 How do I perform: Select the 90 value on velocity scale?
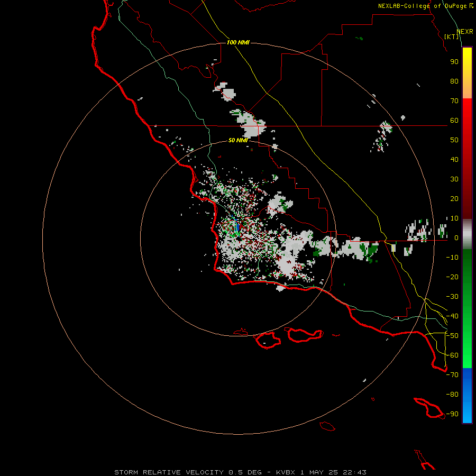(x=454, y=62)
